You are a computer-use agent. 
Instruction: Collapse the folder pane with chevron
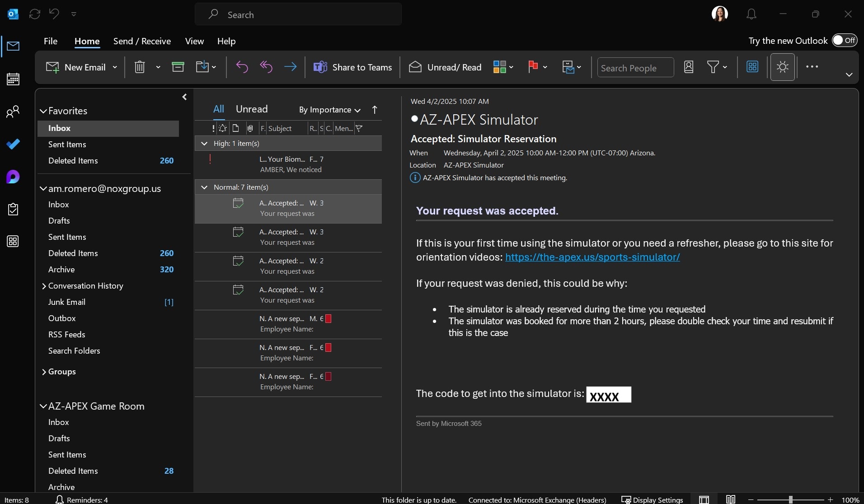click(184, 97)
